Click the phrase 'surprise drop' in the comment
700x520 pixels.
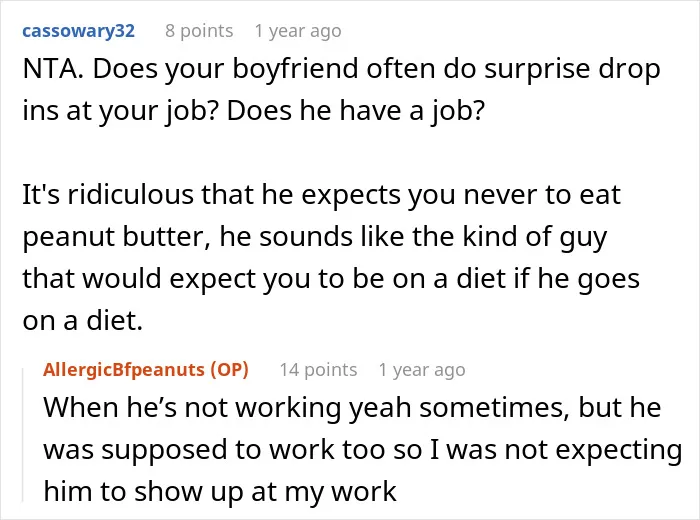573,70
